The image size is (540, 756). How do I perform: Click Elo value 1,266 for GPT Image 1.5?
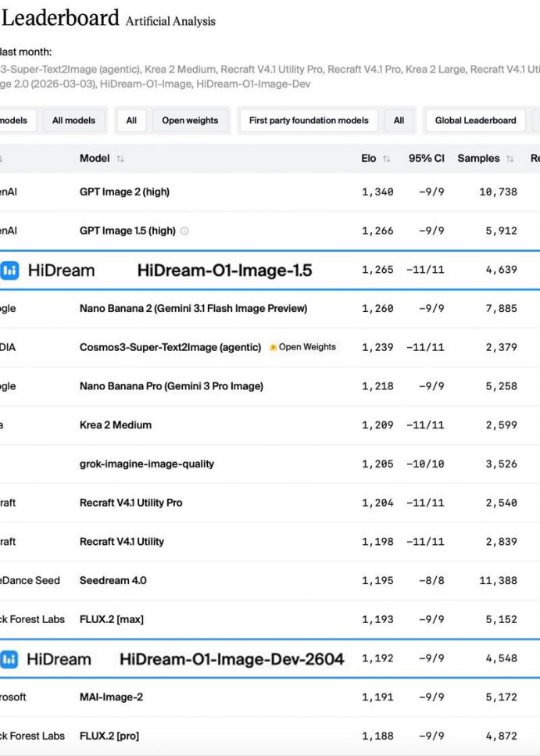[377, 231]
